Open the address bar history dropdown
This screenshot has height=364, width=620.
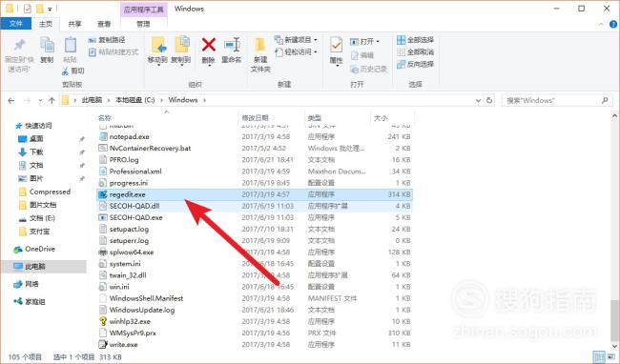click(478, 101)
